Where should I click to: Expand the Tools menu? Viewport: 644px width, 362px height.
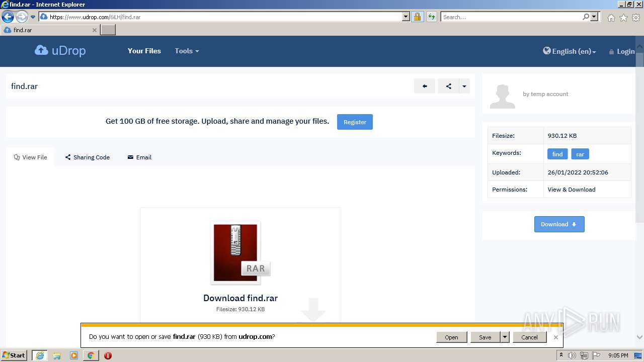(x=187, y=51)
